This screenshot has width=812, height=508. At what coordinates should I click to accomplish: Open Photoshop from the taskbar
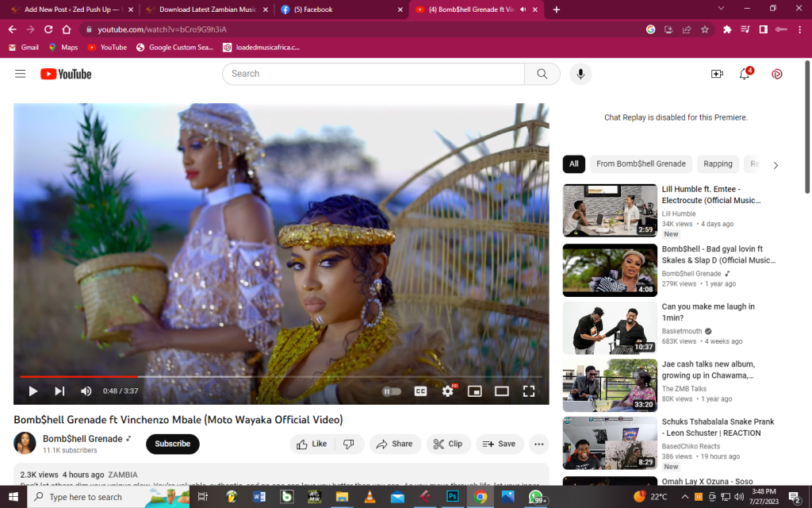coord(452,497)
